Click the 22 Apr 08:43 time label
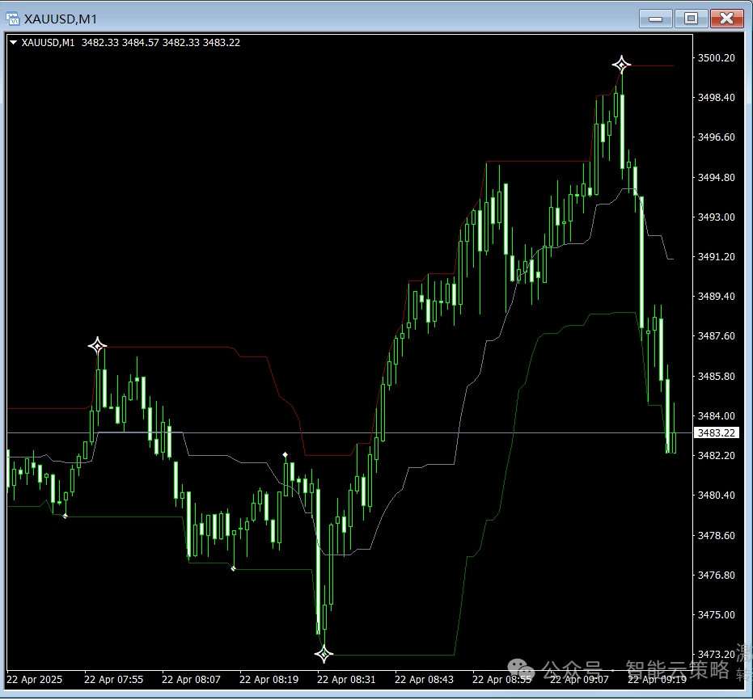 424,679
